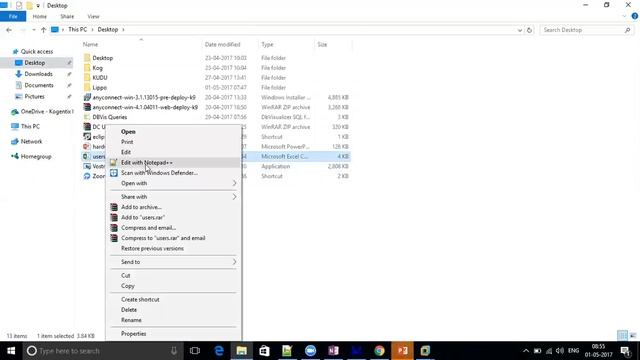The height and width of the screenshot is (360, 640).
Task: Open the File ribbon tab
Action: [x=13, y=16]
